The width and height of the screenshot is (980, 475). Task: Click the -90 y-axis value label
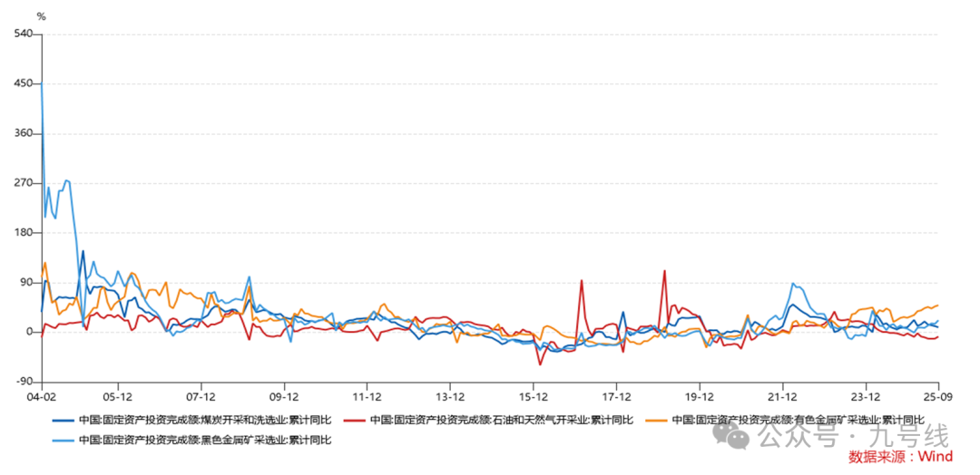[24, 382]
